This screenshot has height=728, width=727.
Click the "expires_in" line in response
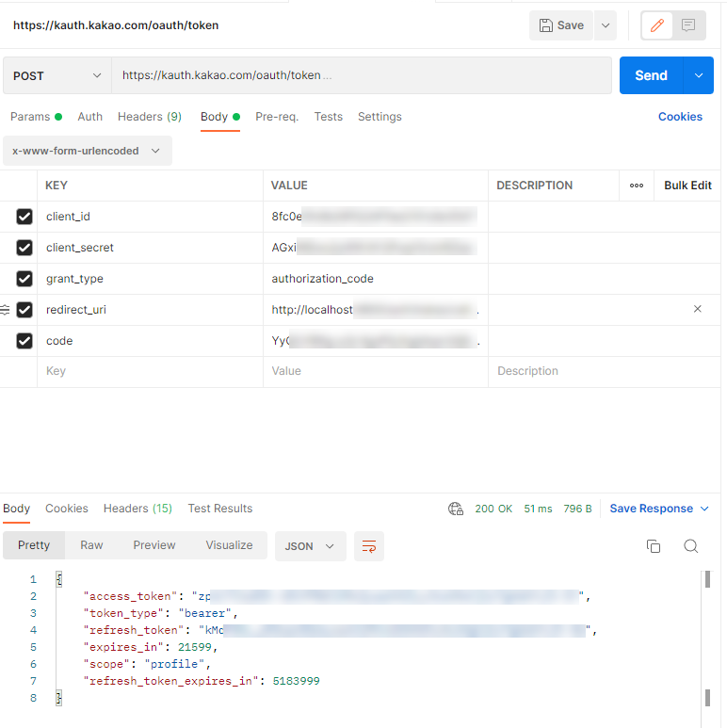pyautogui.click(x=151, y=647)
